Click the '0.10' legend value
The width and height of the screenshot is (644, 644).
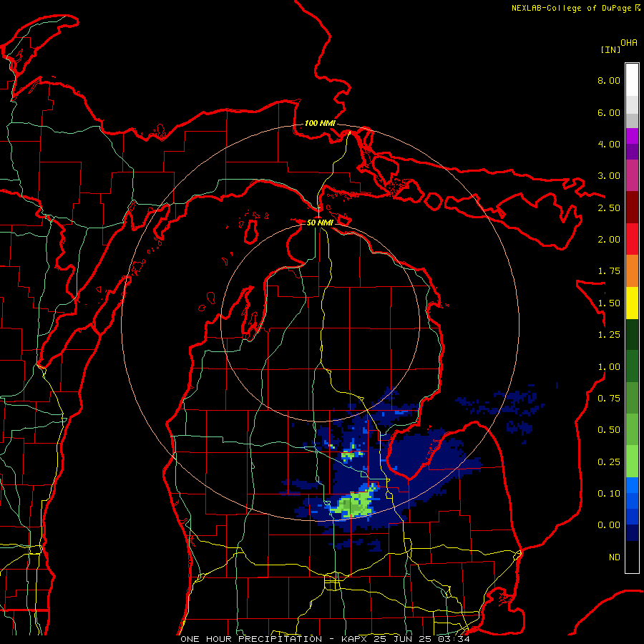point(609,493)
